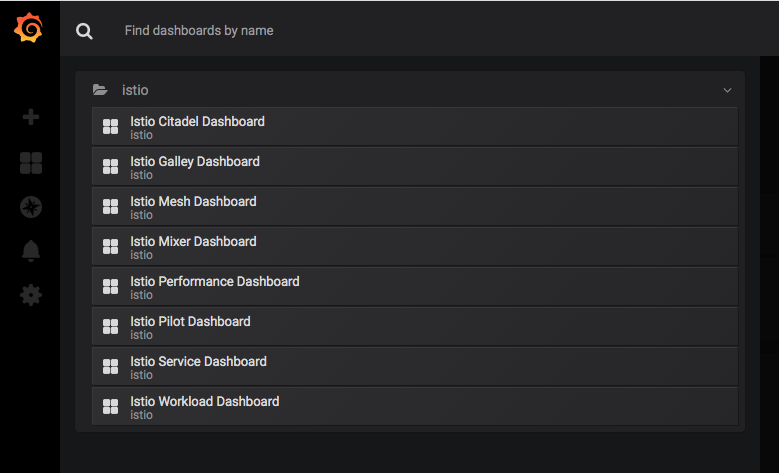Image resolution: width=779 pixels, height=473 pixels.
Task: Click the istio folder name
Action: (135, 90)
